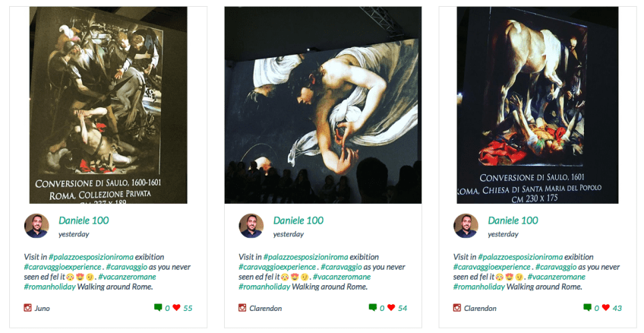The height and width of the screenshot is (333, 644).
Task: Click the red heart icon next to 43
Action: click(x=606, y=307)
